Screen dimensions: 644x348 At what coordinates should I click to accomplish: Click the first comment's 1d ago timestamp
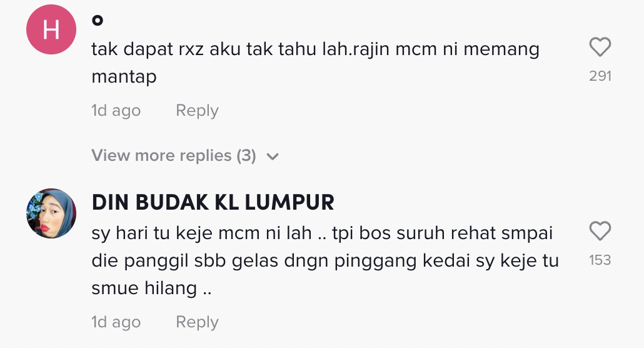click(116, 111)
